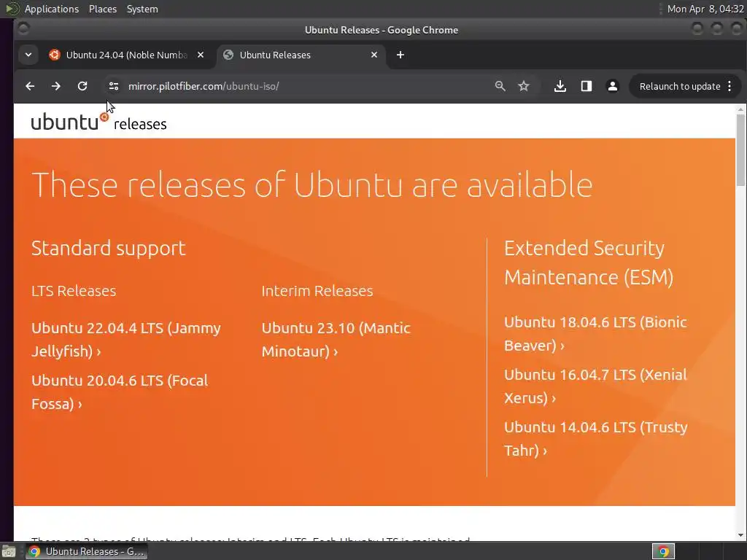The image size is (747, 560).
Task: Bookmark this page with the star icon
Action: 524,86
